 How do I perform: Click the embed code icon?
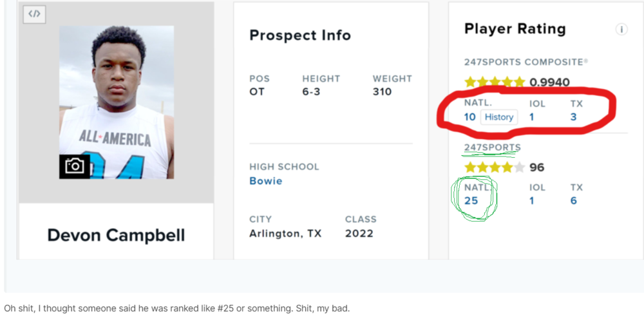pyautogui.click(x=34, y=14)
